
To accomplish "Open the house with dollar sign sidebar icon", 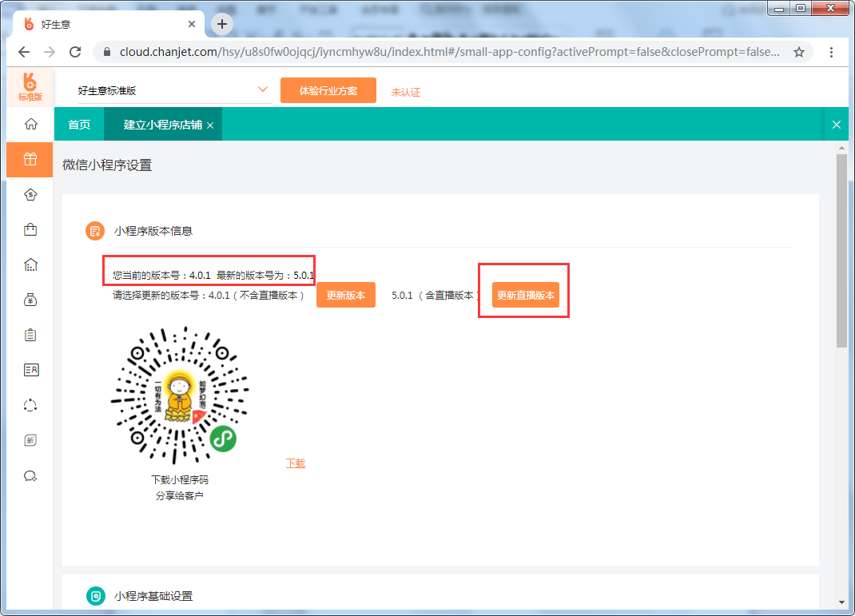I will pos(30,195).
